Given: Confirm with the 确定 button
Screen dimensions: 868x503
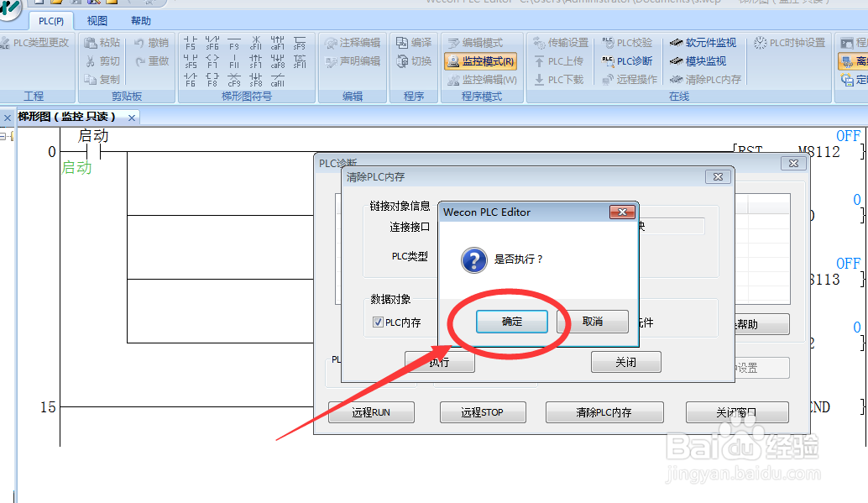Looking at the screenshot, I should 512,322.
